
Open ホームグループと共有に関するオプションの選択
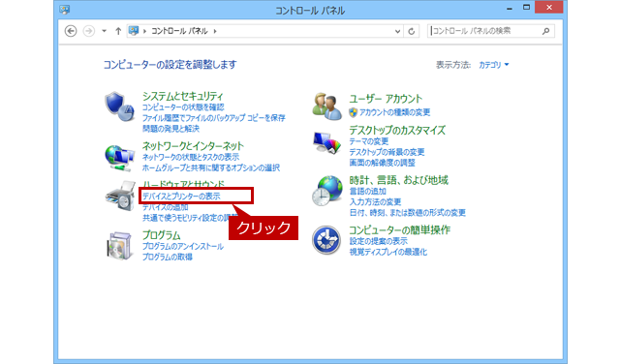pos(211,168)
